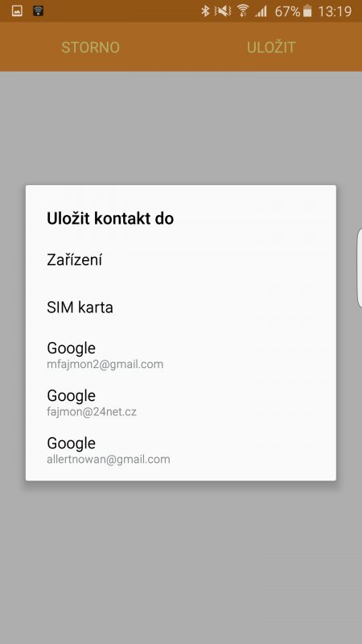Choose Zařízení as save location
Screen dimensions: 362x644
180,260
